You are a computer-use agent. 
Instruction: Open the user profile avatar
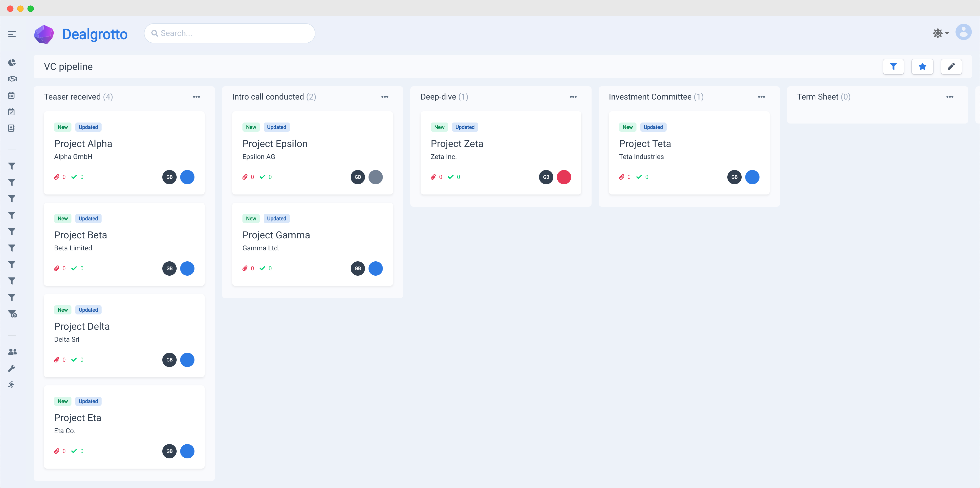(x=963, y=32)
